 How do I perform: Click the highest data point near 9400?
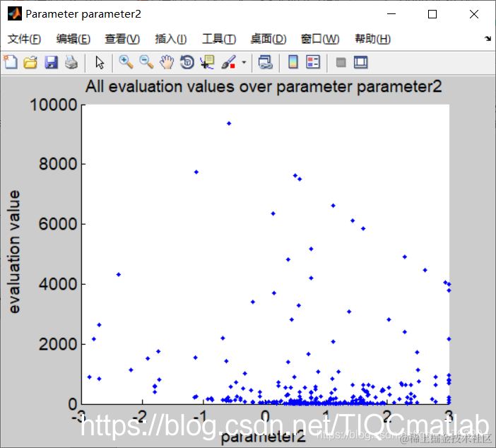pos(229,124)
